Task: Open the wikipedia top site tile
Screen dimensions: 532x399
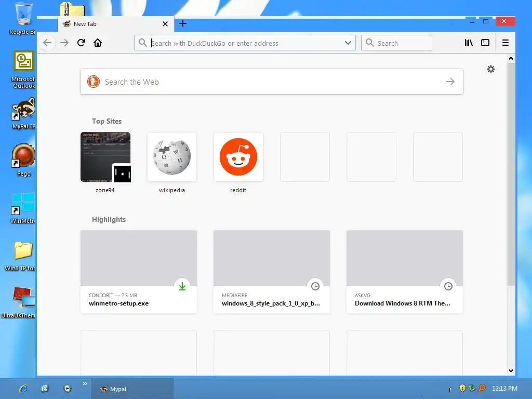Action: (x=171, y=157)
